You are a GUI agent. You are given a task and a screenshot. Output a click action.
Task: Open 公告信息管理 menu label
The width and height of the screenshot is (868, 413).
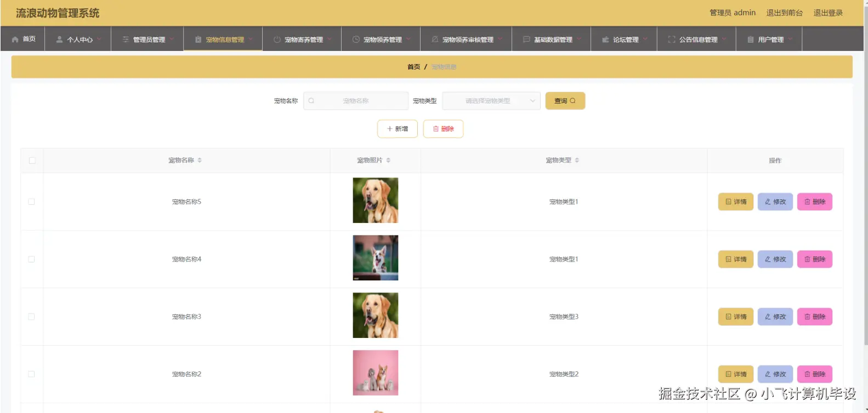698,40
